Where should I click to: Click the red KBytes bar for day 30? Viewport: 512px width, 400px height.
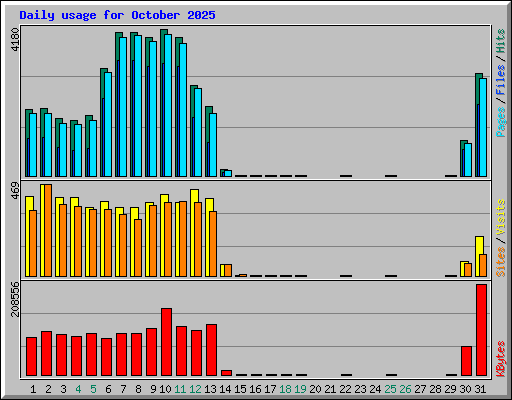466,361
